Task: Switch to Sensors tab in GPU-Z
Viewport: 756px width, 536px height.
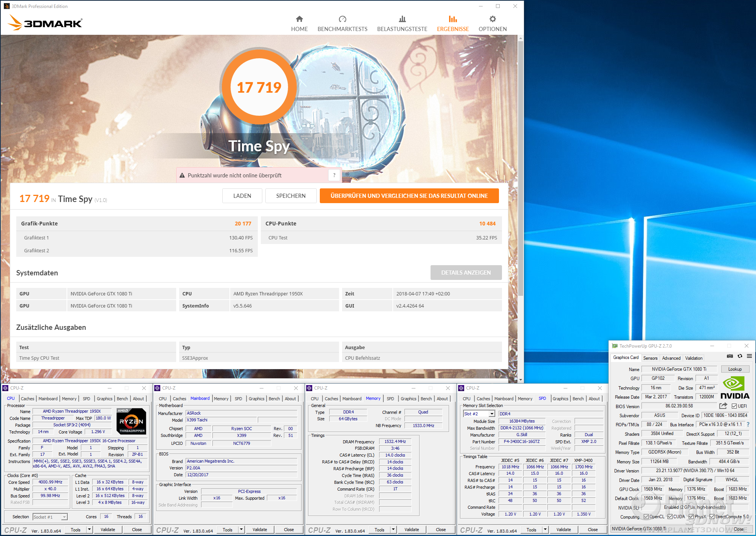Action: point(650,358)
